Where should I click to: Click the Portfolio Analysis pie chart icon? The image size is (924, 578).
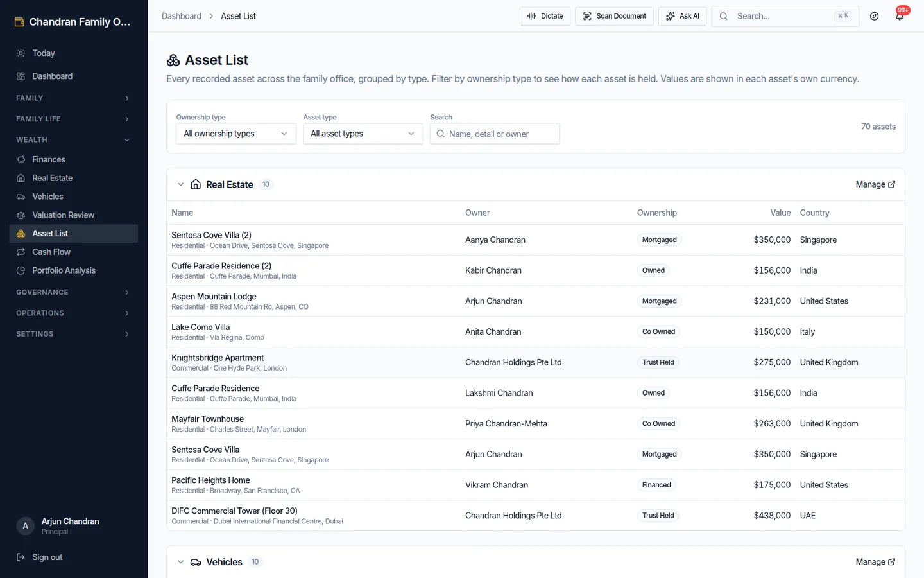pos(21,270)
